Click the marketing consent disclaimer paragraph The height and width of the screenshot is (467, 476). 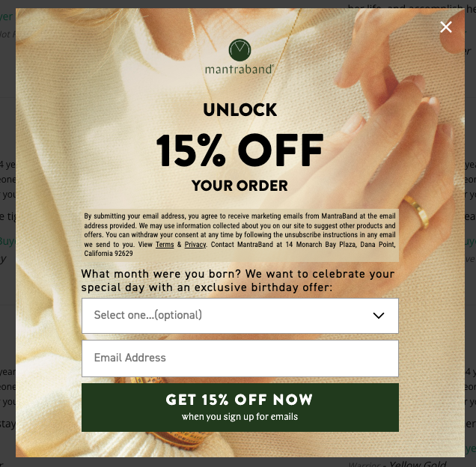coord(239,235)
